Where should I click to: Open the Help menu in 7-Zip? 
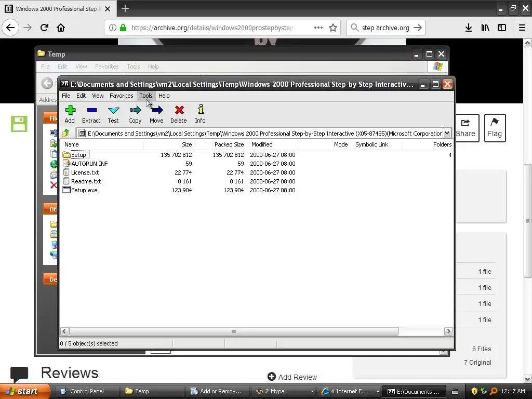tap(164, 96)
